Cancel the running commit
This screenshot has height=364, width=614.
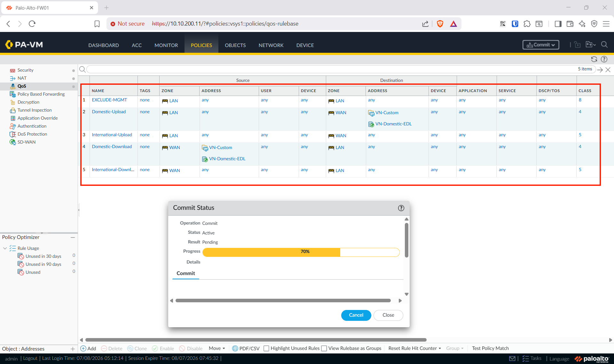point(356,315)
